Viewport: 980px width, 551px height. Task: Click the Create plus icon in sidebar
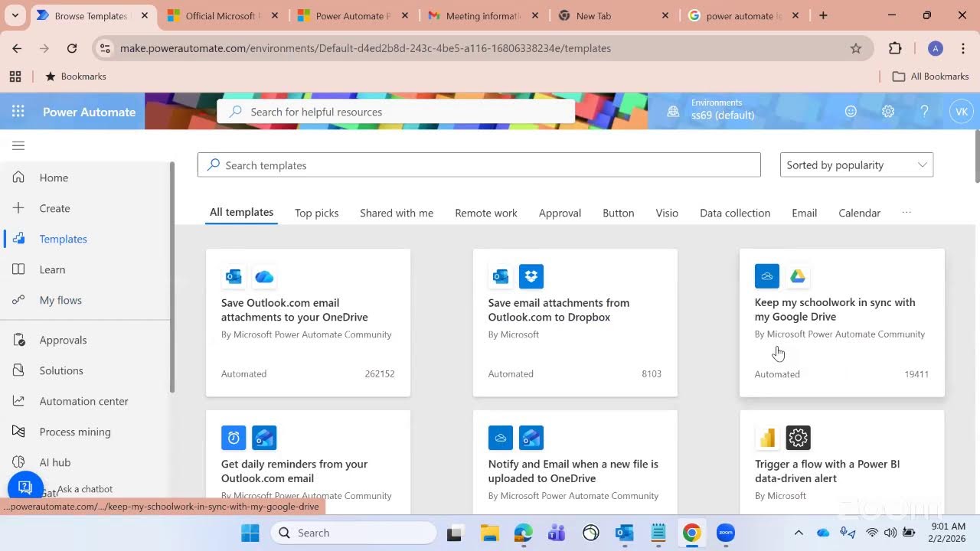point(19,208)
